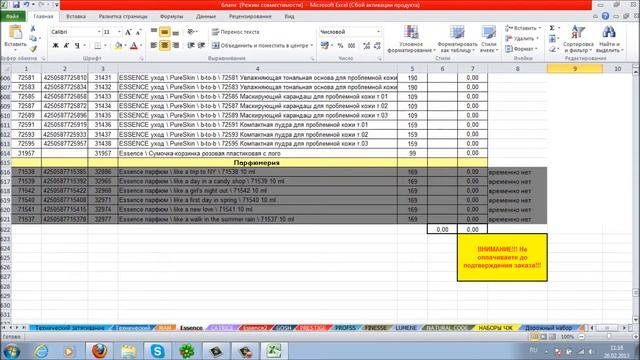Toggle bold formatting (Ж)

click(56, 45)
